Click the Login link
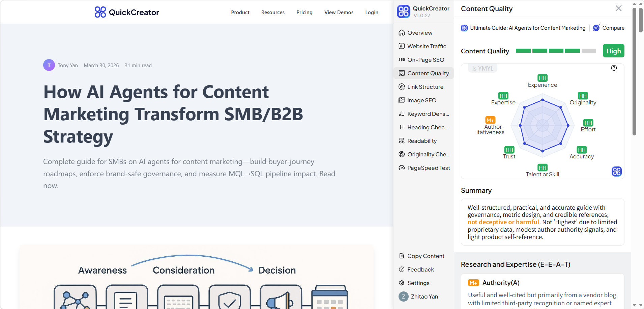Viewport: 644px width, 309px height. pyautogui.click(x=372, y=12)
